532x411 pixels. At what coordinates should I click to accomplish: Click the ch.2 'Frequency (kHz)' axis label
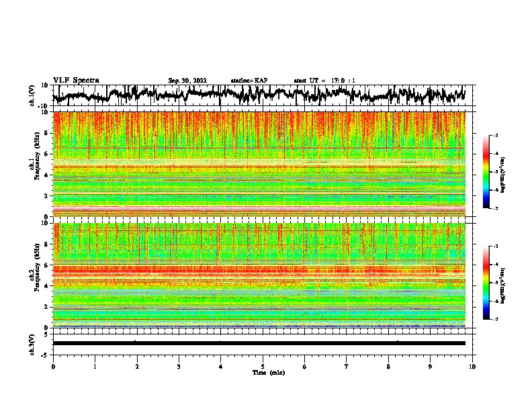point(37,267)
